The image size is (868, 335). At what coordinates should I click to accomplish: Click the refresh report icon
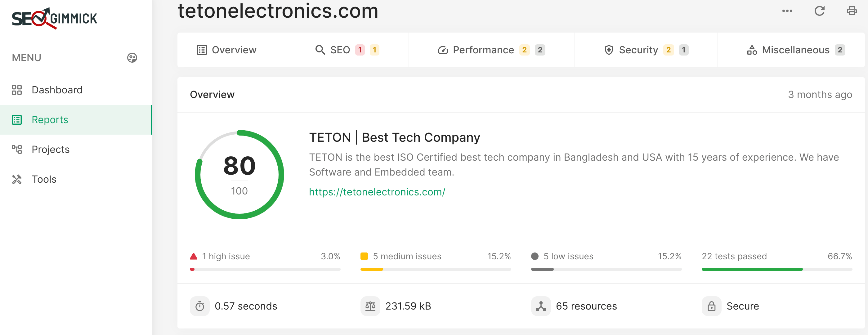point(819,11)
